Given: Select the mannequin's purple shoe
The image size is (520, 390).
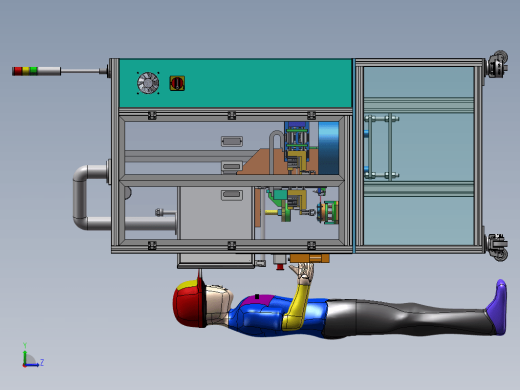Looking at the screenshot, I should 497,307.
